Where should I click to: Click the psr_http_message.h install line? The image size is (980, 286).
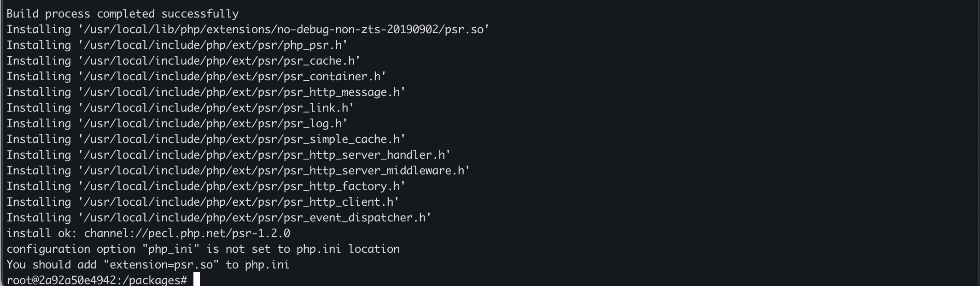206,92
